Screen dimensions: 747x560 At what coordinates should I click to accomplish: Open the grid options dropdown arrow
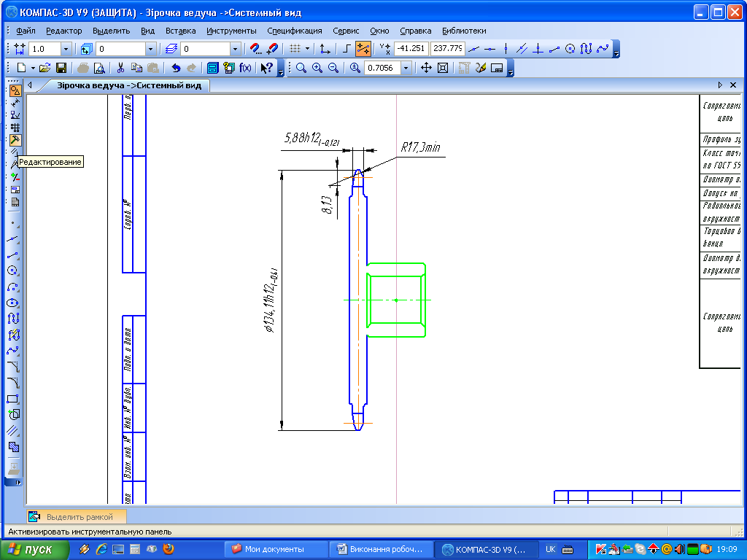click(307, 49)
